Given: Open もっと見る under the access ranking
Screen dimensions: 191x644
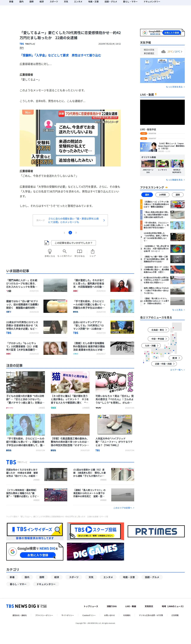Looking at the screenshot, I should point(178,310).
